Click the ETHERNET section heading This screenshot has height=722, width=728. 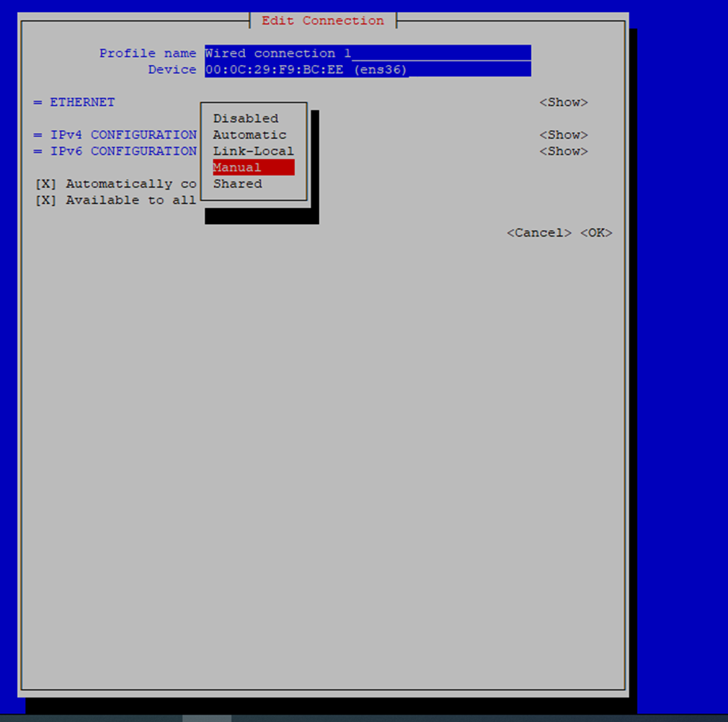(x=82, y=102)
